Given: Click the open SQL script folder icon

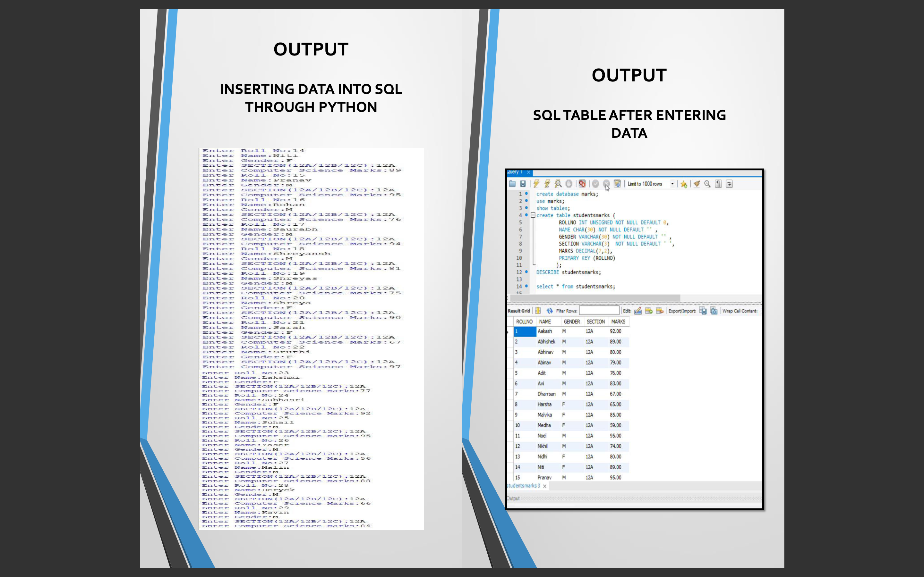Looking at the screenshot, I should point(512,184).
